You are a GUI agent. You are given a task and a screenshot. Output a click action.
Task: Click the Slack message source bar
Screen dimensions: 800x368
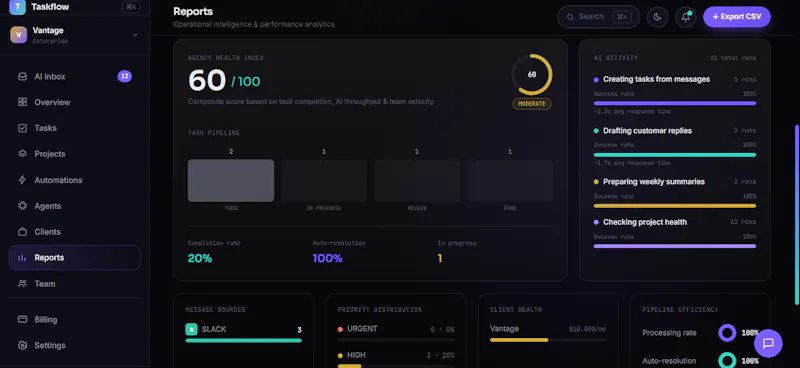(x=243, y=340)
